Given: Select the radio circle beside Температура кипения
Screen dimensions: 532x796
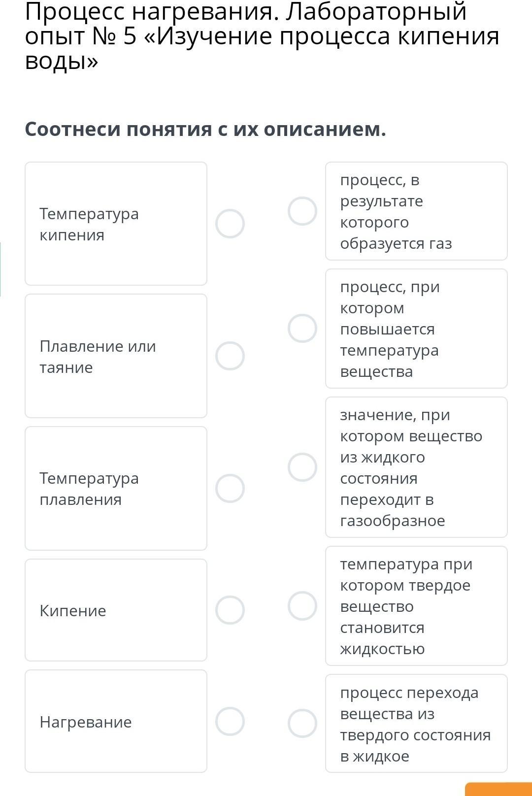Looking at the screenshot, I should [x=230, y=224].
